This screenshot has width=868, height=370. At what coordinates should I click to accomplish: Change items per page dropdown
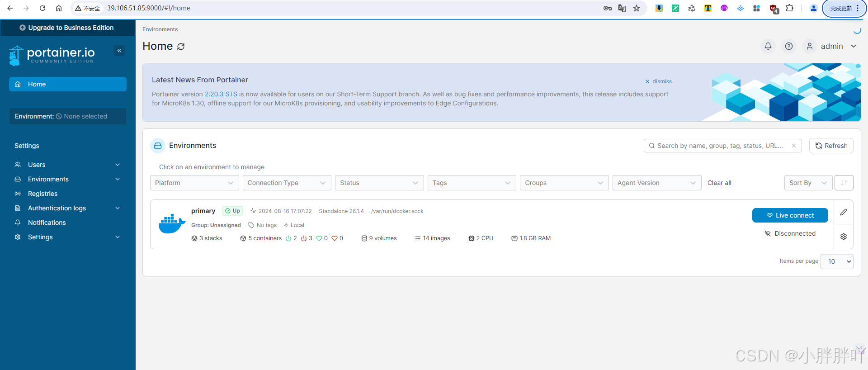click(x=837, y=261)
